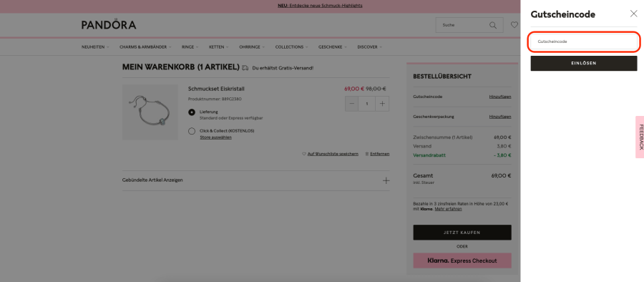Open the Schmuckset Eiskristall product thumbnail
The height and width of the screenshot is (282, 644).
pos(150,112)
